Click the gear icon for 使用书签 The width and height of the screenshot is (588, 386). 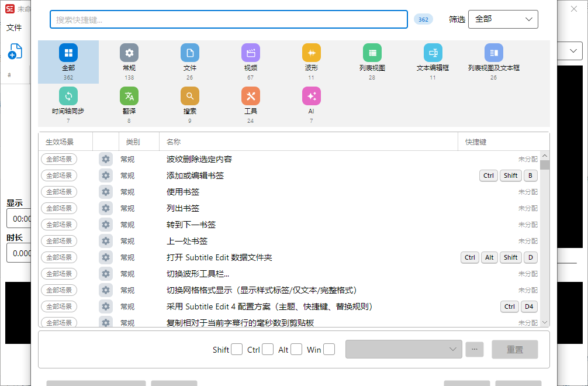tap(106, 192)
